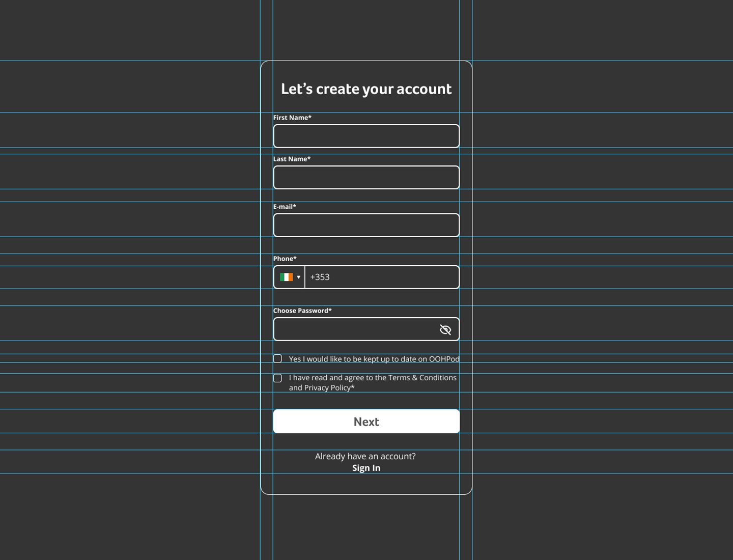Open the country code dropdown arrow

pos(299,277)
